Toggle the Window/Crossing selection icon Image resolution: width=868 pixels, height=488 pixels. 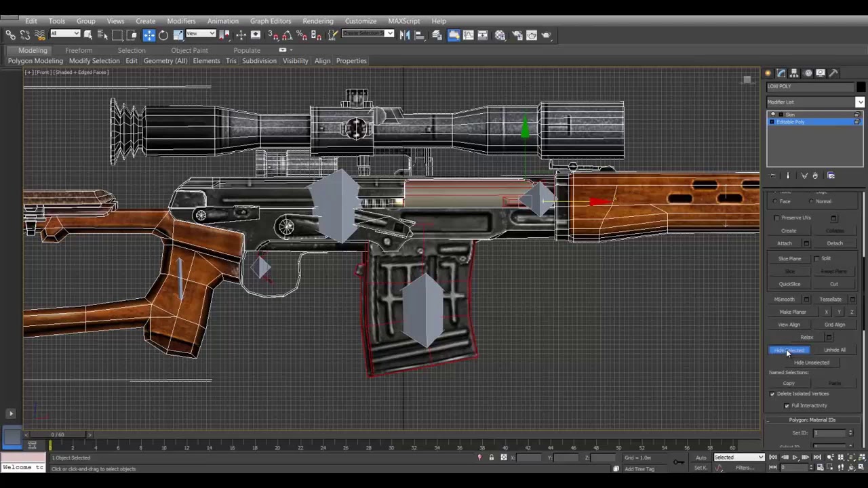[x=132, y=35]
